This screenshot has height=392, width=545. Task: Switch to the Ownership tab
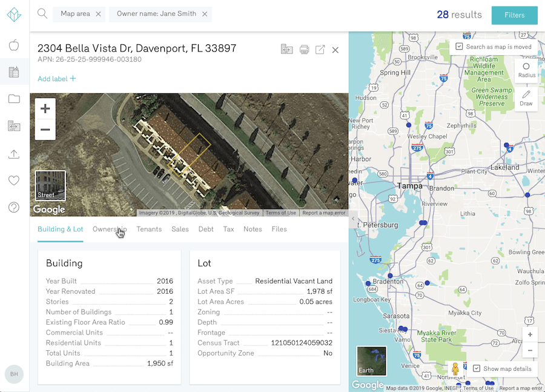pos(110,229)
